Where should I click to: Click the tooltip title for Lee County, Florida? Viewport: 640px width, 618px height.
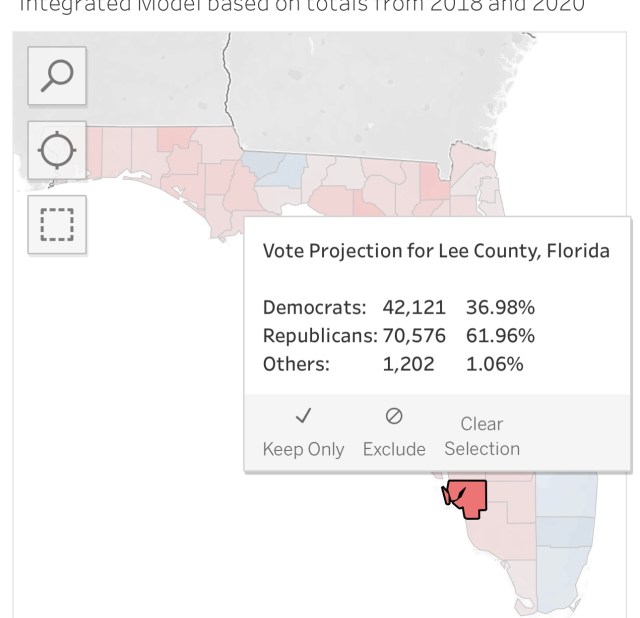tap(435, 251)
